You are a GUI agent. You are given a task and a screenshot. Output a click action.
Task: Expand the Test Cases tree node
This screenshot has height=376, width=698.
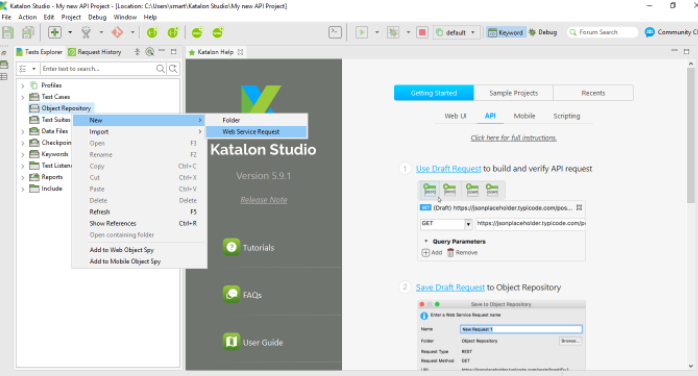coord(23,97)
